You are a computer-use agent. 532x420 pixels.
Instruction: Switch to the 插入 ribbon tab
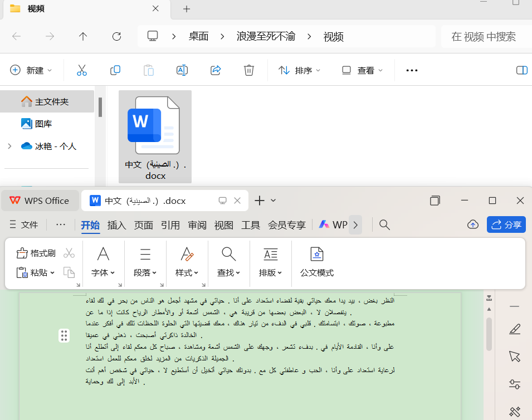(x=117, y=225)
